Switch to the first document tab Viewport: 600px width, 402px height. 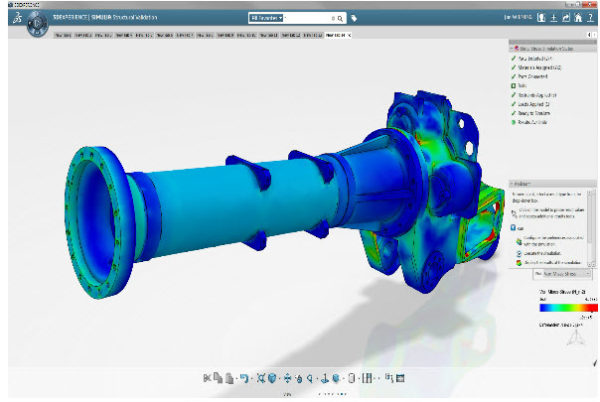(63, 35)
